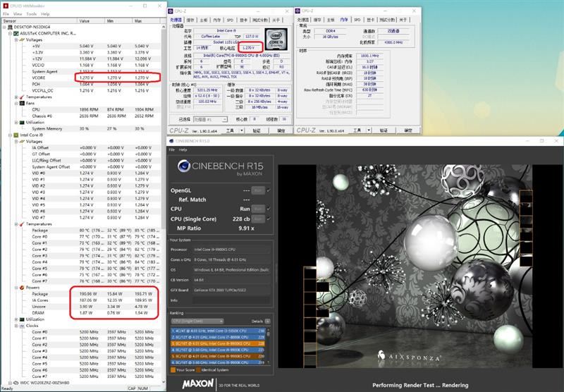Viewport: 564px width, 392px height.
Task: Click the Fans icon in HWMonitor
Action: tap(22, 103)
